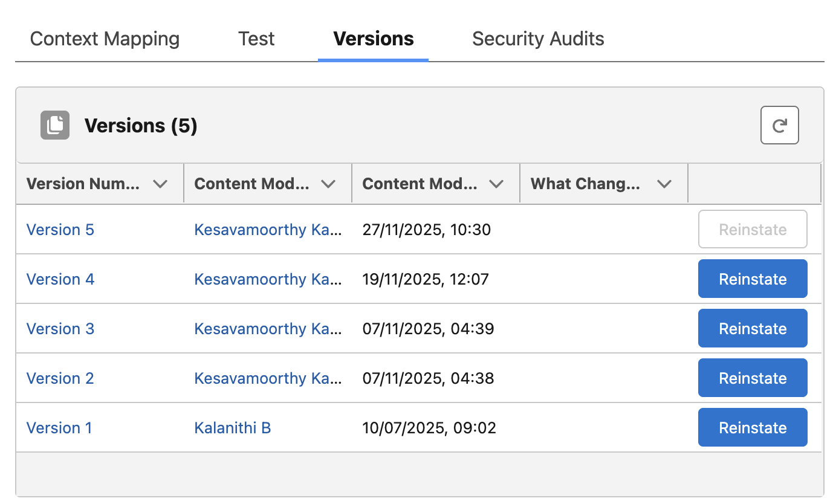Image resolution: width=833 pixels, height=504 pixels.
Task: Open Content Modified Date column chevron menu
Action: [496, 184]
